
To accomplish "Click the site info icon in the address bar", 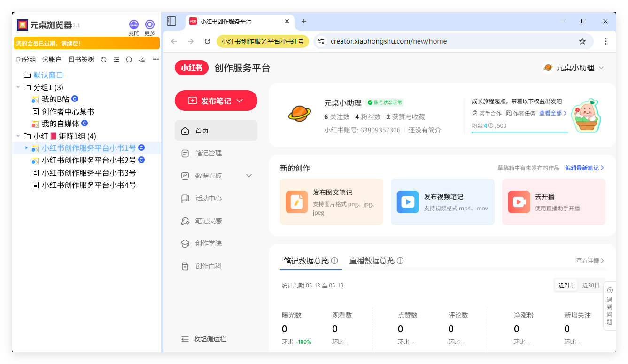I will (x=321, y=41).
